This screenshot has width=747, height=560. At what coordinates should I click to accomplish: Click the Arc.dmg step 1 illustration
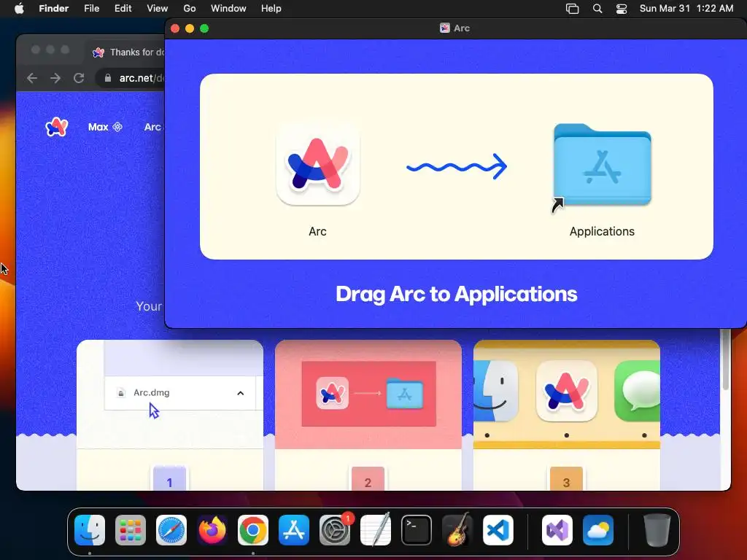click(x=169, y=394)
